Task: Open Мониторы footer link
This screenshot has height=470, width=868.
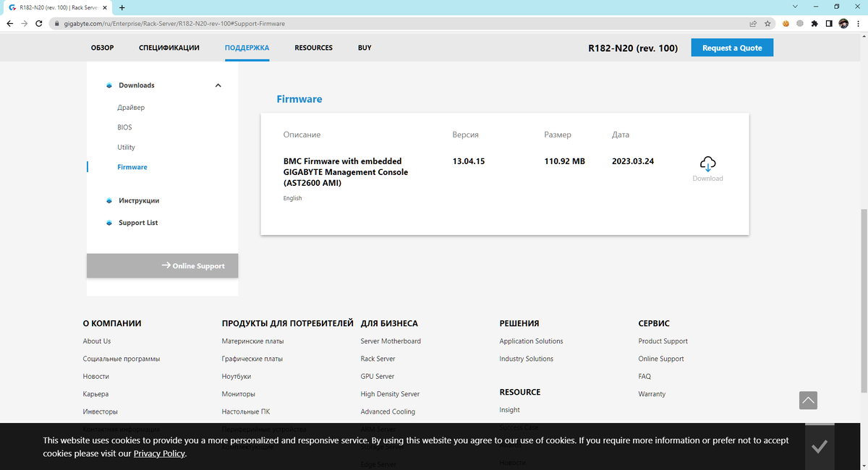Action: coord(239,394)
